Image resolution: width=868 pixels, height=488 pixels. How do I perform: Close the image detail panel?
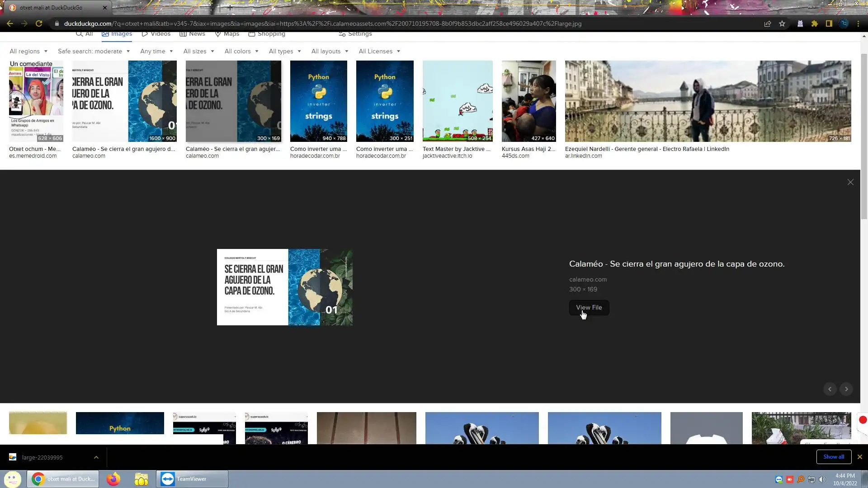(x=850, y=182)
